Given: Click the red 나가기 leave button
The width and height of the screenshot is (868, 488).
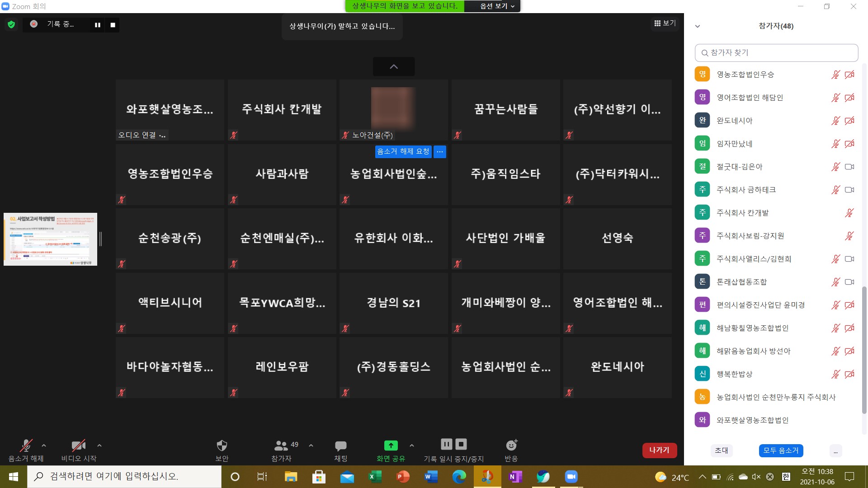Looking at the screenshot, I should tap(660, 450).
